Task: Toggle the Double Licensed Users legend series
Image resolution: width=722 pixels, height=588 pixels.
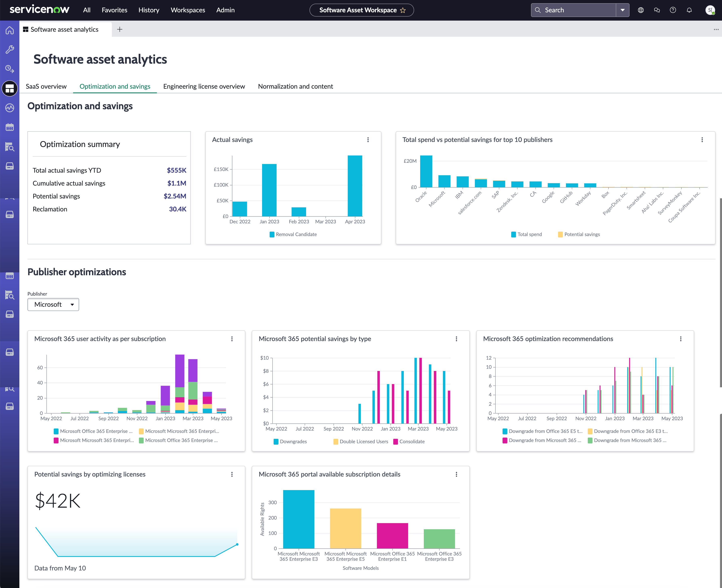Action: coord(361,441)
